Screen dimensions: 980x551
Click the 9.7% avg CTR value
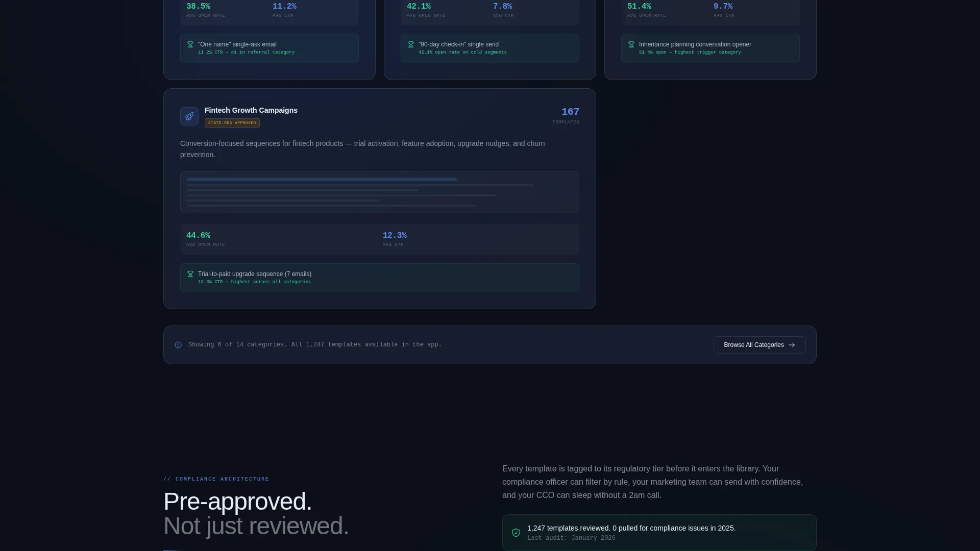(723, 6)
